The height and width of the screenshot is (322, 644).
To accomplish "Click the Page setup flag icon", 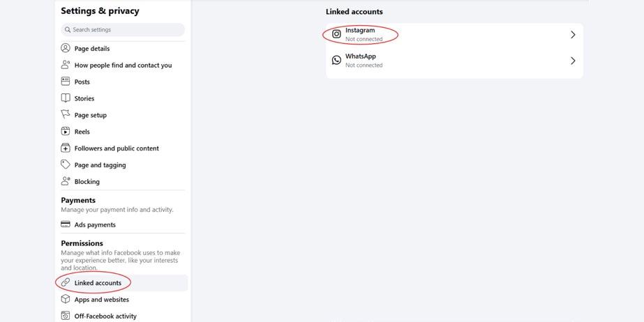I will (66, 115).
